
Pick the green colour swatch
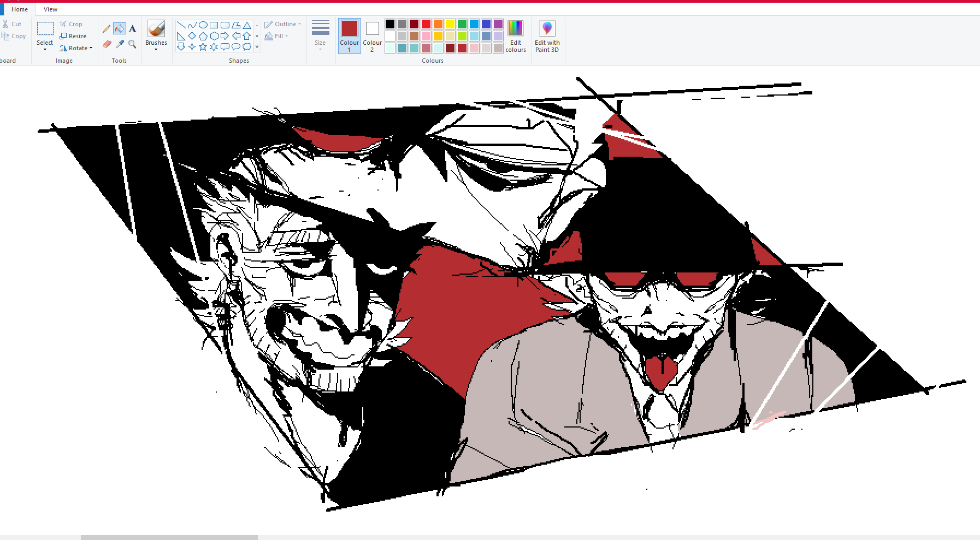pos(462,24)
